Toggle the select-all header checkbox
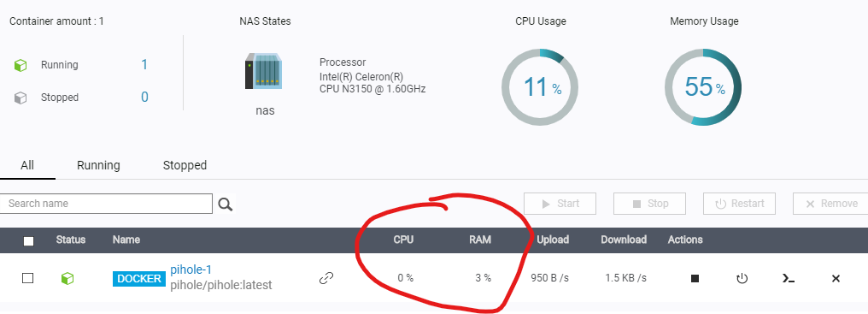 click(29, 240)
